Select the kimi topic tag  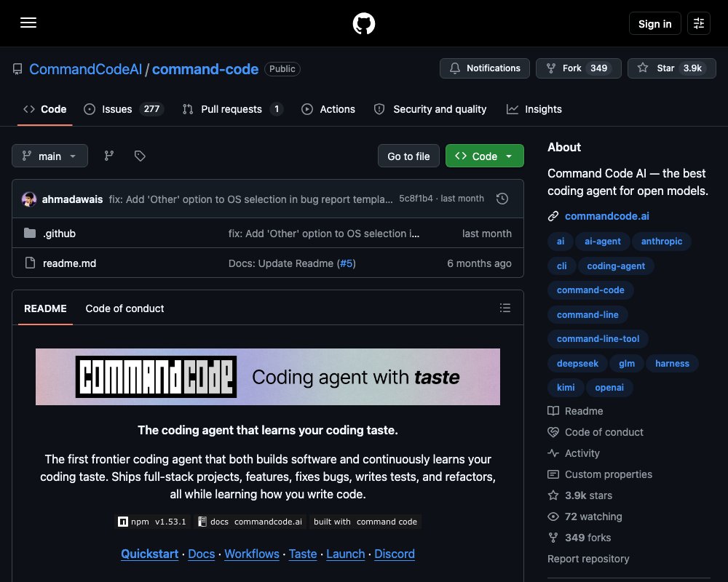(566, 388)
